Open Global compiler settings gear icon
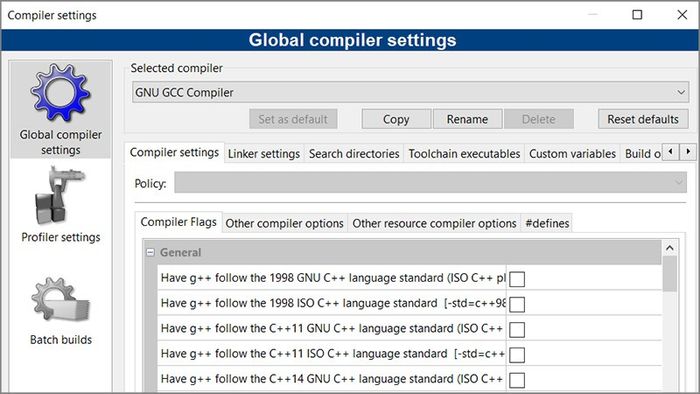 coord(60,93)
